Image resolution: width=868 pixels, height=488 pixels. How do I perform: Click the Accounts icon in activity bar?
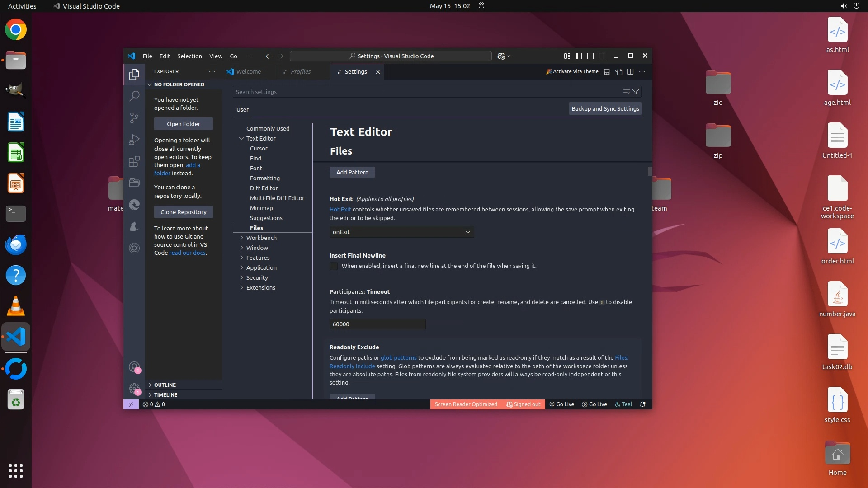click(134, 367)
